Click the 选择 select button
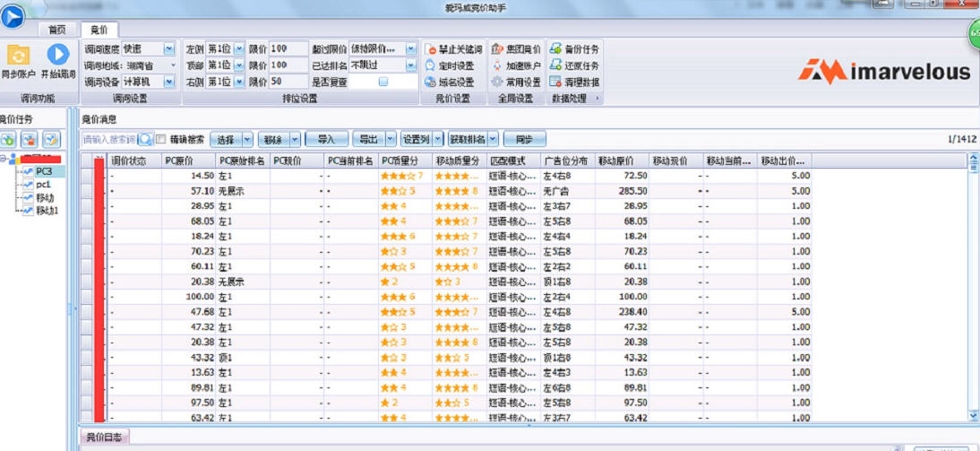Viewport: 980px width, 451px height. [x=227, y=139]
